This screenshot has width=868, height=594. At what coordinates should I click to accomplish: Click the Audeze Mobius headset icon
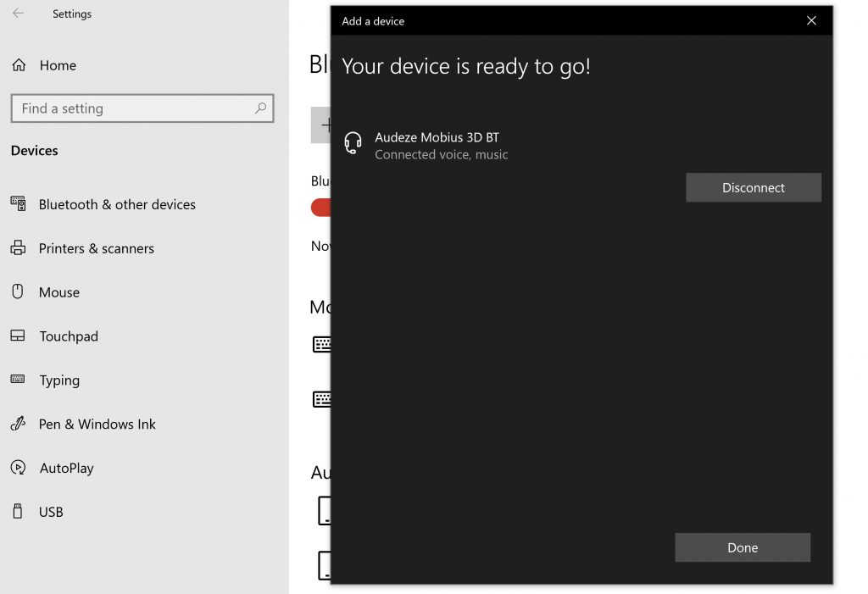click(x=353, y=143)
